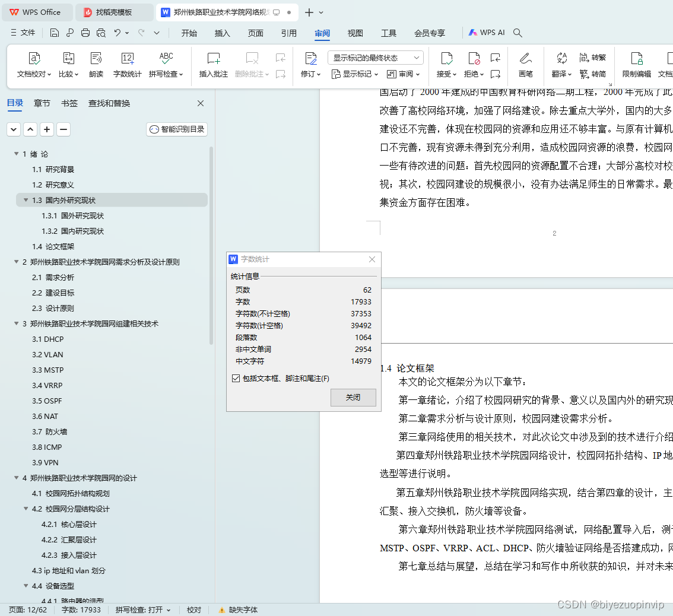673x616 pixels.
Task: Open 显示标记的最终状态 dropdown
Action: click(x=376, y=58)
